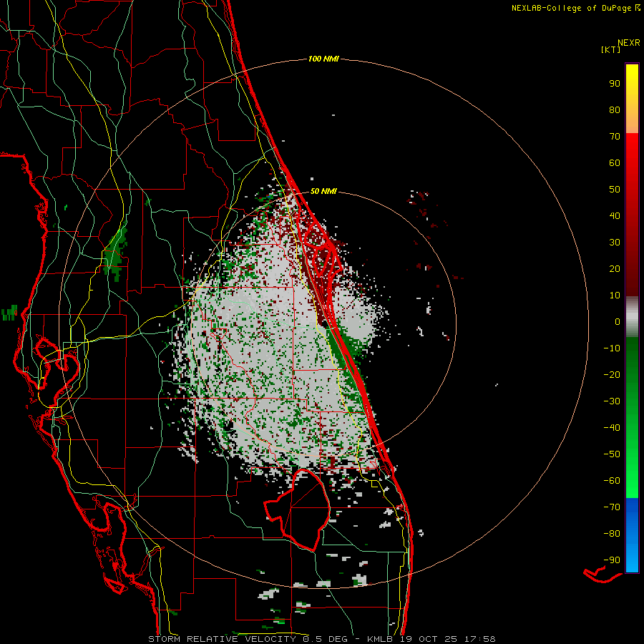This screenshot has width=644, height=644.
Task: Select the -60 value on the velocity scale
Action: click(612, 481)
